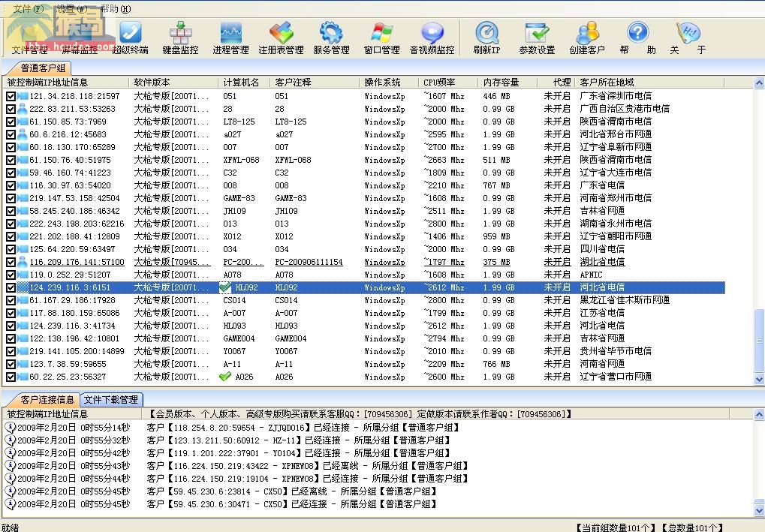This screenshot has height=532, width=765.
Task: Toggle checkbox for 60.22.25.23:56327
Action: [x=11, y=377]
